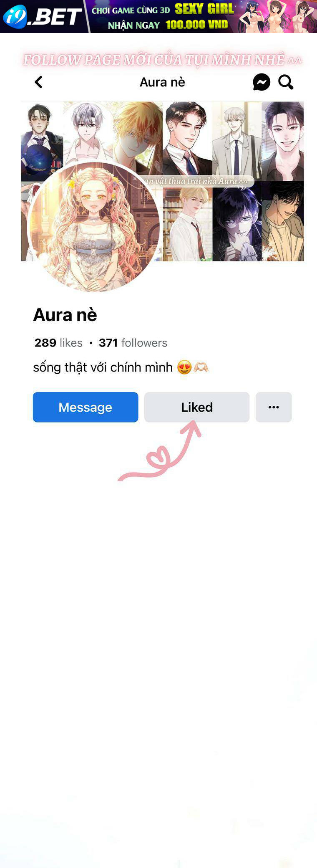317x868 pixels.
Task: Open the Messenger chat icon
Action: (x=262, y=82)
